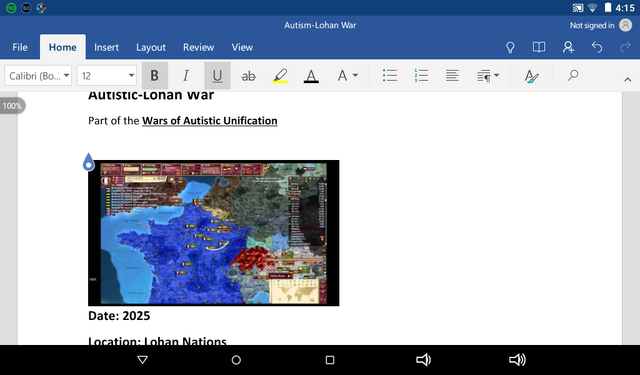The width and height of the screenshot is (640, 375).
Task: Open the Calibri font name dropdown
Action: point(38,76)
